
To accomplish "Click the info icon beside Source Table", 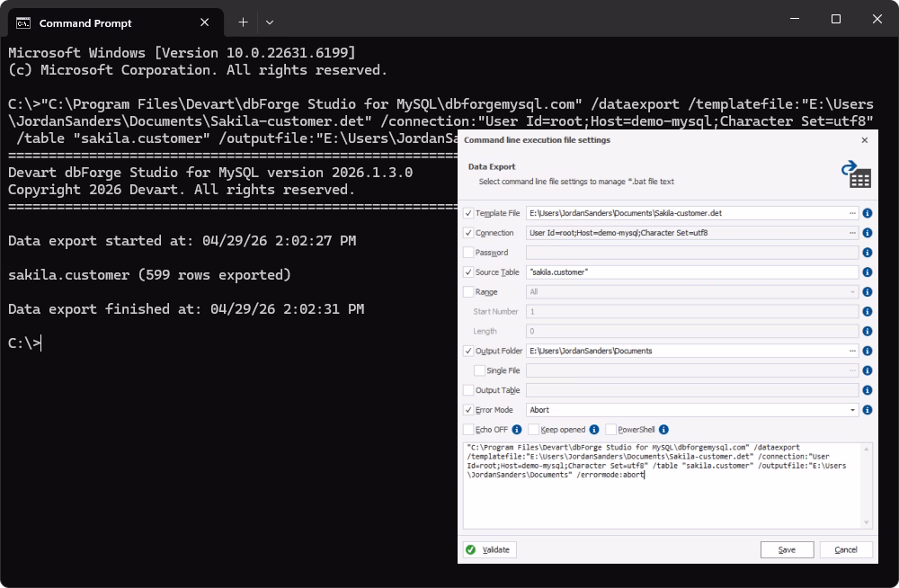I will [x=867, y=272].
